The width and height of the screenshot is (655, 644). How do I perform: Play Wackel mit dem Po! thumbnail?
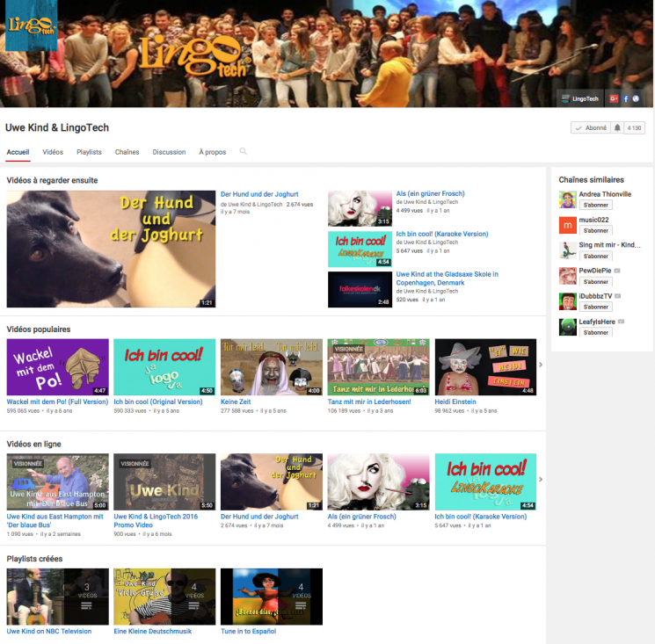58,367
